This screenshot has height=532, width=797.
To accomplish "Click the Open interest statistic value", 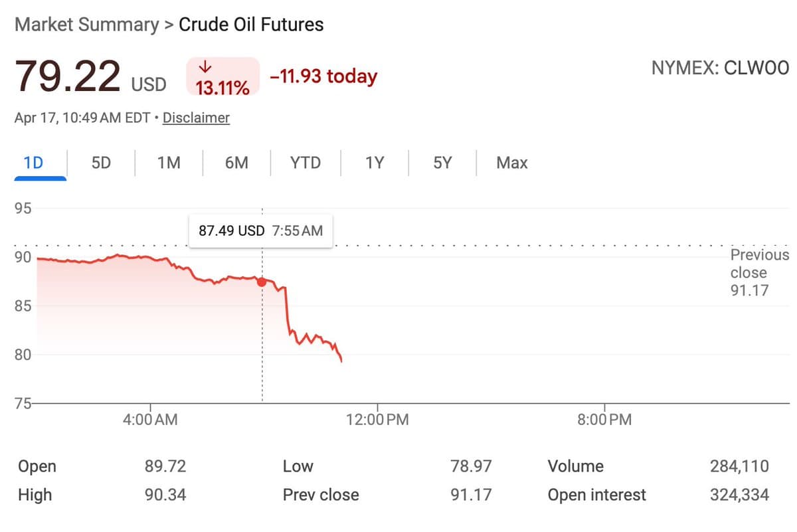I will coord(740,495).
